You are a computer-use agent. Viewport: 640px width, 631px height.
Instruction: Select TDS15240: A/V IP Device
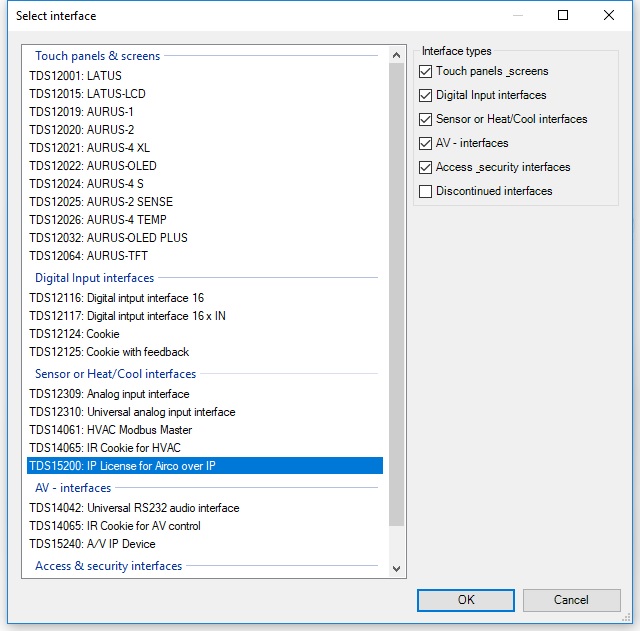click(92, 544)
